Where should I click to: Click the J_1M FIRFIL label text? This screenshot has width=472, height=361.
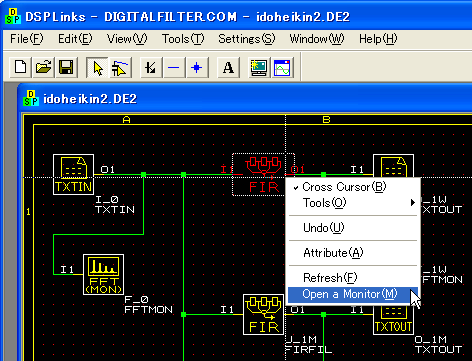pyautogui.click(x=308, y=345)
